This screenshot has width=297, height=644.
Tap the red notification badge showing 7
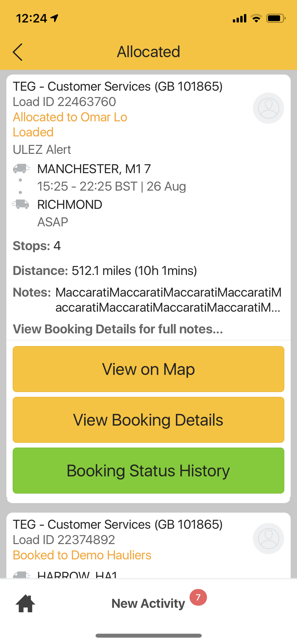point(198,597)
